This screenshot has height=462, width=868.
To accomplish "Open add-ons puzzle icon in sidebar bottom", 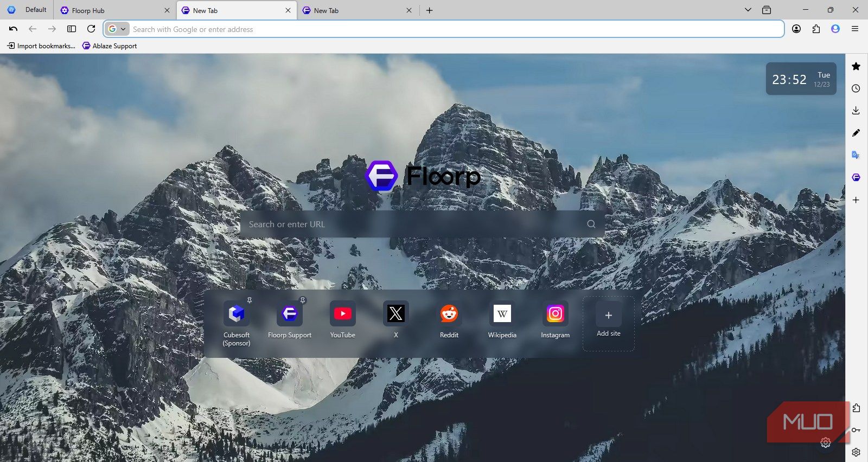I will pyautogui.click(x=856, y=408).
